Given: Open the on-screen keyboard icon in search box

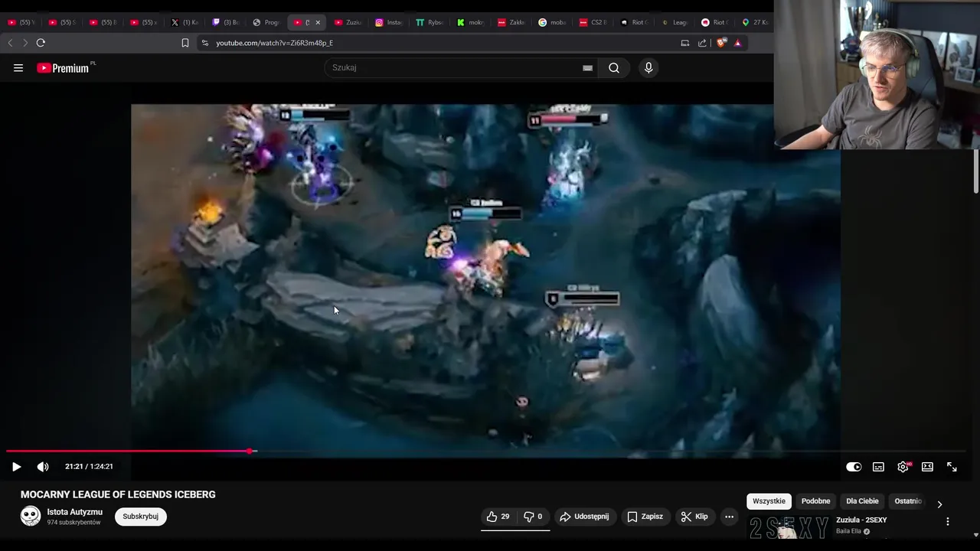Looking at the screenshot, I should coord(587,68).
